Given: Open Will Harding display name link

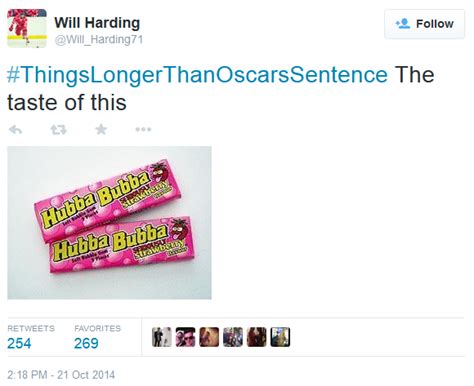Looking at the screenshot, I should tap(97, 23).
